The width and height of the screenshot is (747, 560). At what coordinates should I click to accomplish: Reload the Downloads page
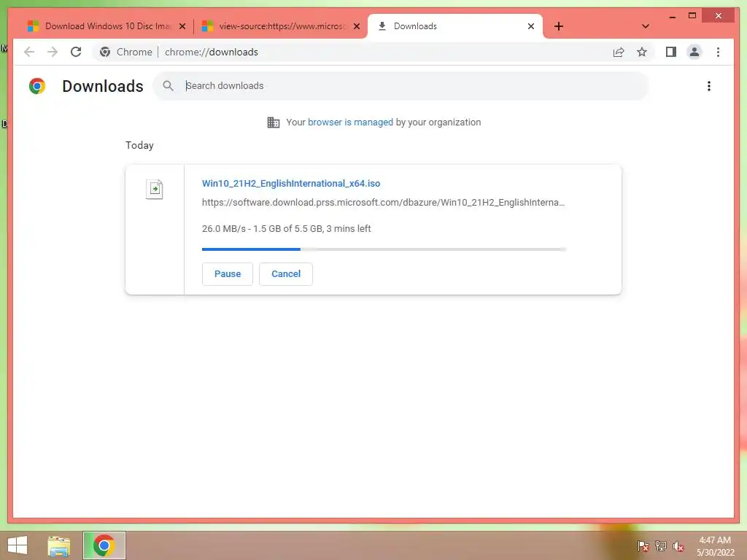[x=76, y=52]
